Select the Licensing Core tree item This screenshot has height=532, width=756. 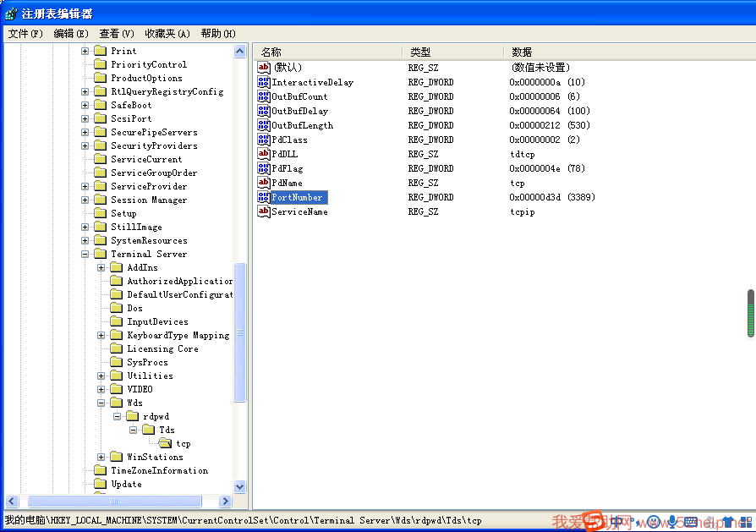click(x=162, y=348)
